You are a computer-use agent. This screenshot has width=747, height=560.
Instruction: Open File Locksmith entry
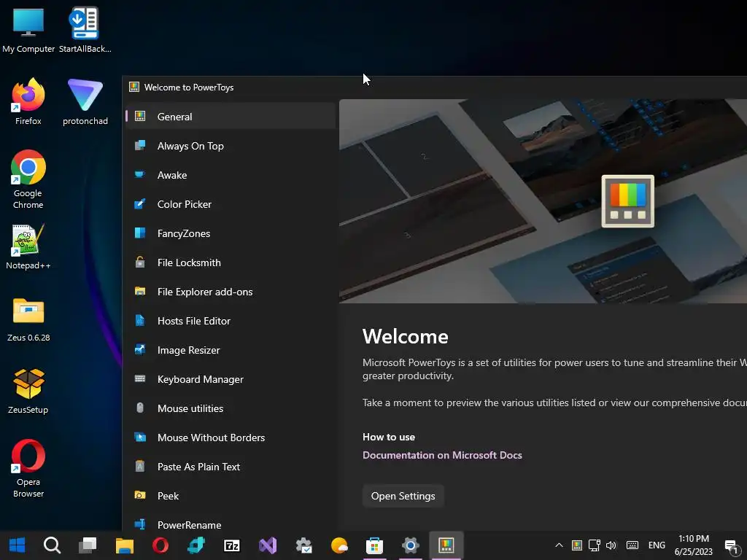coord(231,262)
